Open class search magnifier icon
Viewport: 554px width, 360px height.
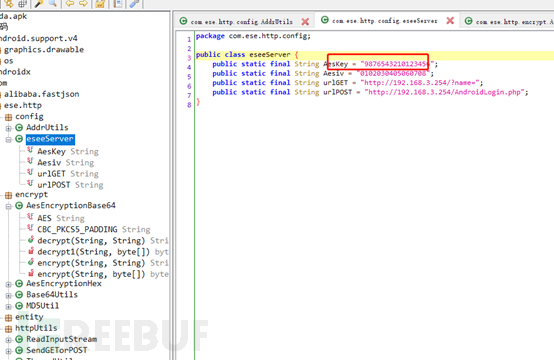pos(53,3)
